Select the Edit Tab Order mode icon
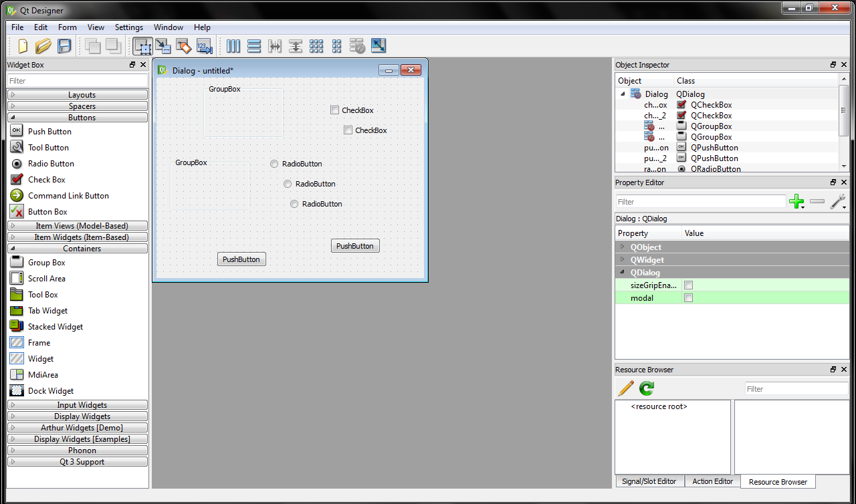Viewport: 856px width, 504px height. (x=204, y=46)
